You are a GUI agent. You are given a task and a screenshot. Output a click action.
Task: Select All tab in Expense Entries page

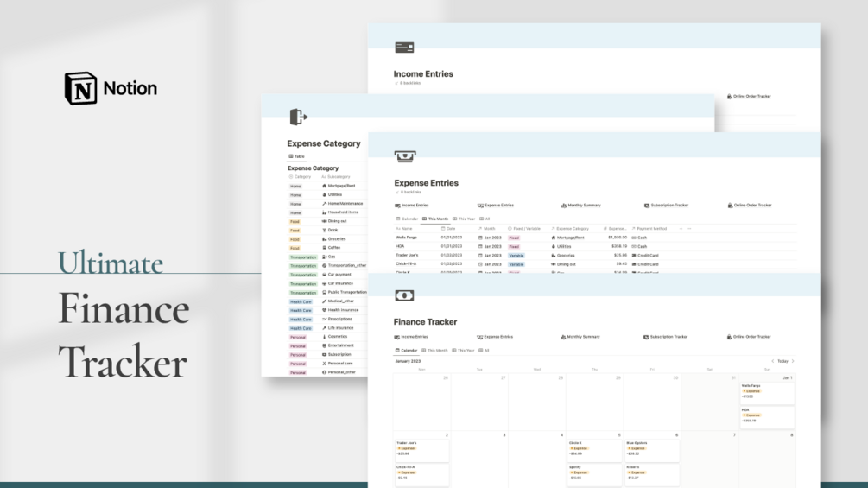click(x=485, y=219)
